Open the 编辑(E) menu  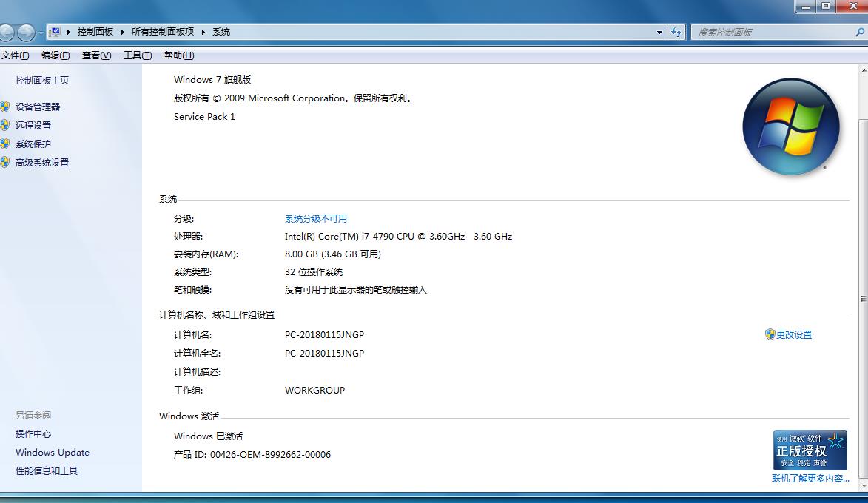(55, 55)
